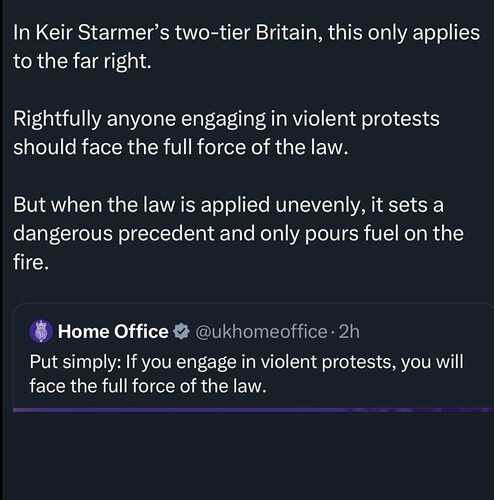Viewport: 494px width, 500px height.
Task: Click the verified badge beside Home Office
Action: [181, 332]
